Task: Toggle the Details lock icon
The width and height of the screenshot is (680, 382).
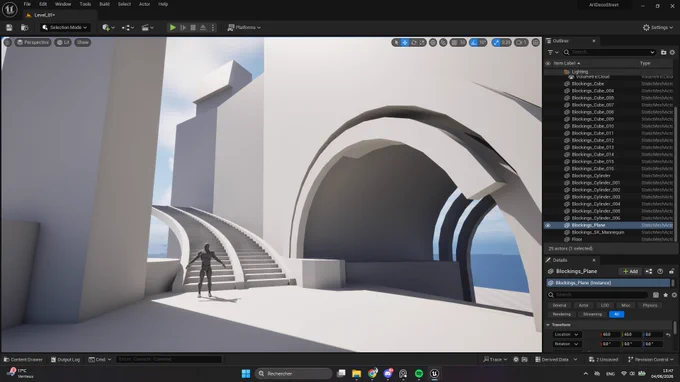Action: coord(671,271)
